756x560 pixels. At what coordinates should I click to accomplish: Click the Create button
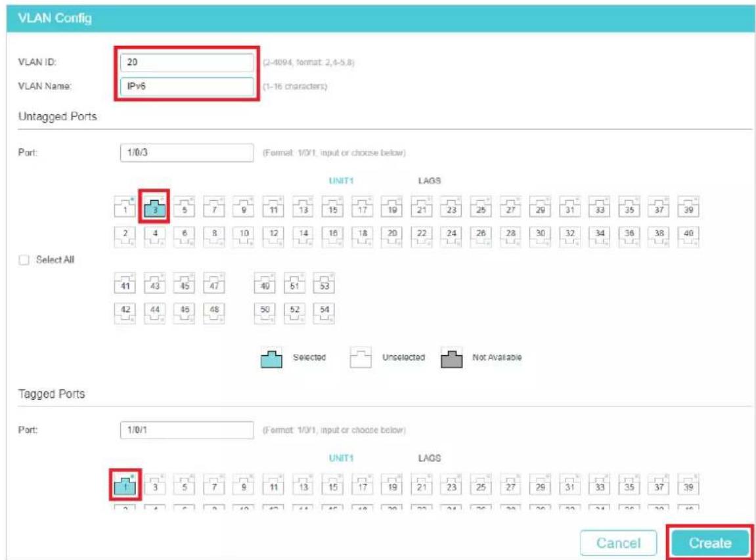tap(710, 543)
